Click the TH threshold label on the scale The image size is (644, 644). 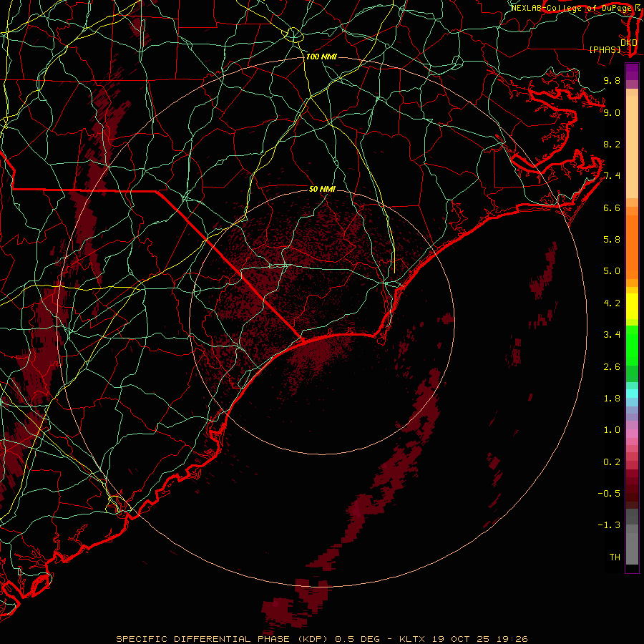point(615,557)
